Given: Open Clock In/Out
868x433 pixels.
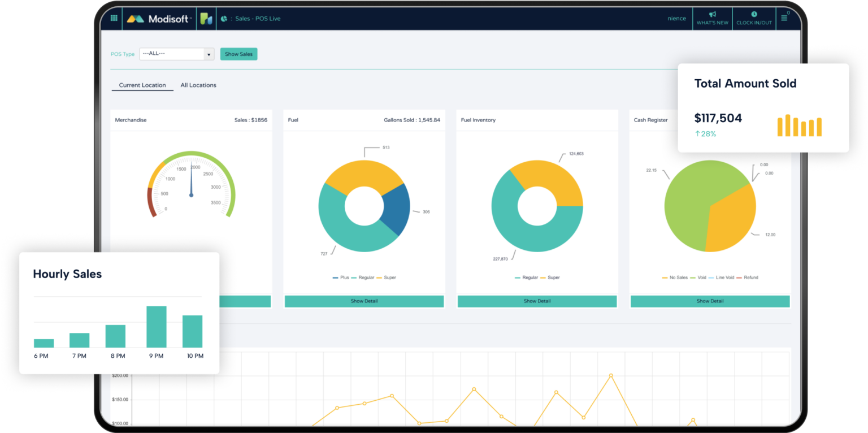Looking at the screenshot, I should pos(754,18).
